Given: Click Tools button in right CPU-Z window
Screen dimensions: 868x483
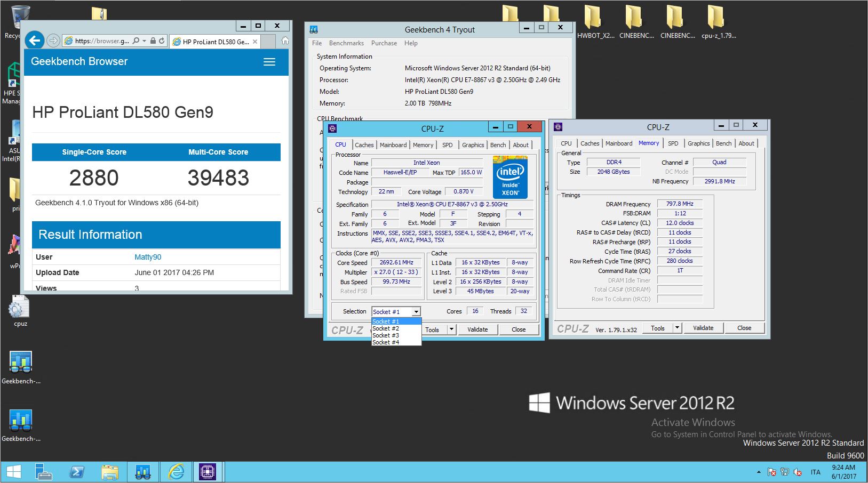Looking at the screenshot, I should (658, 328).
